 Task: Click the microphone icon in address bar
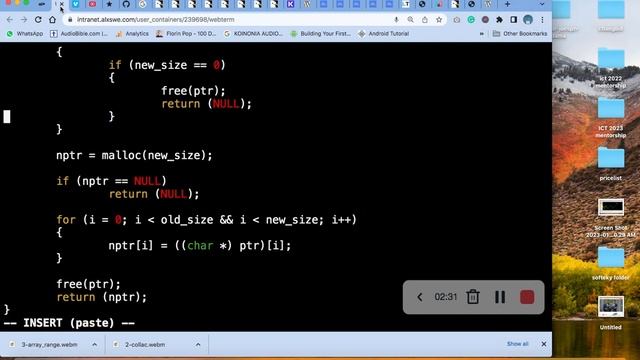[396, 20]
